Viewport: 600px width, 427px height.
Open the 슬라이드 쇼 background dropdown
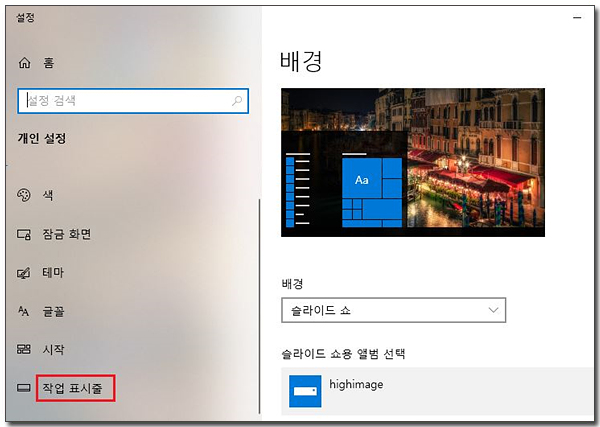click(x=393, y=310)
